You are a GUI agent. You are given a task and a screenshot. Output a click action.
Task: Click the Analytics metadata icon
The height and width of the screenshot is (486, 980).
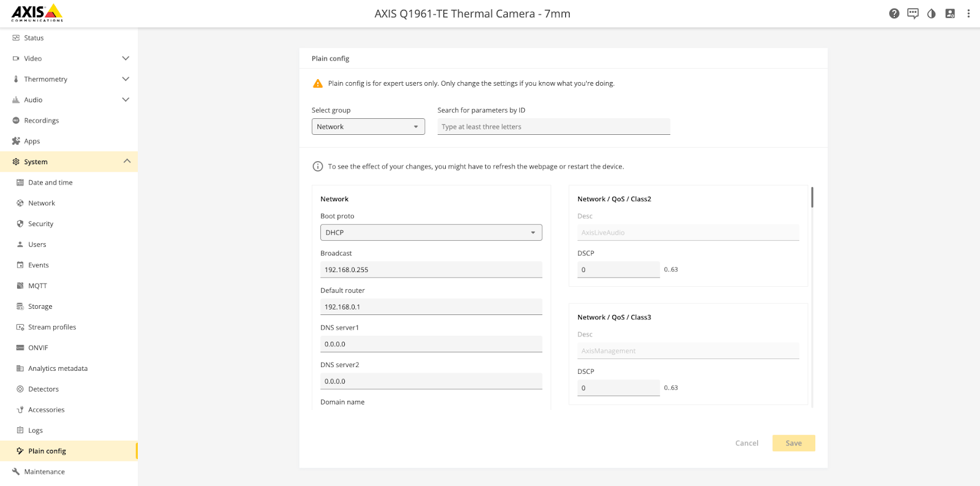pos(20,368)
